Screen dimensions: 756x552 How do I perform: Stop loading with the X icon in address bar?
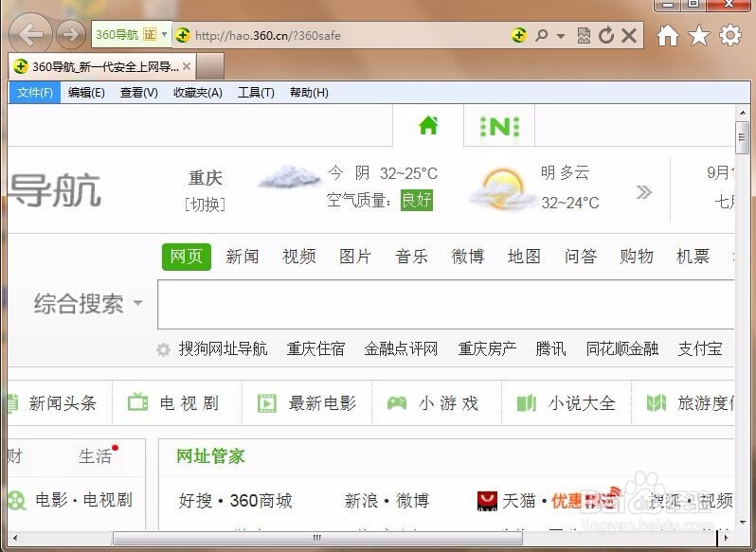click(x=629, y=35)
